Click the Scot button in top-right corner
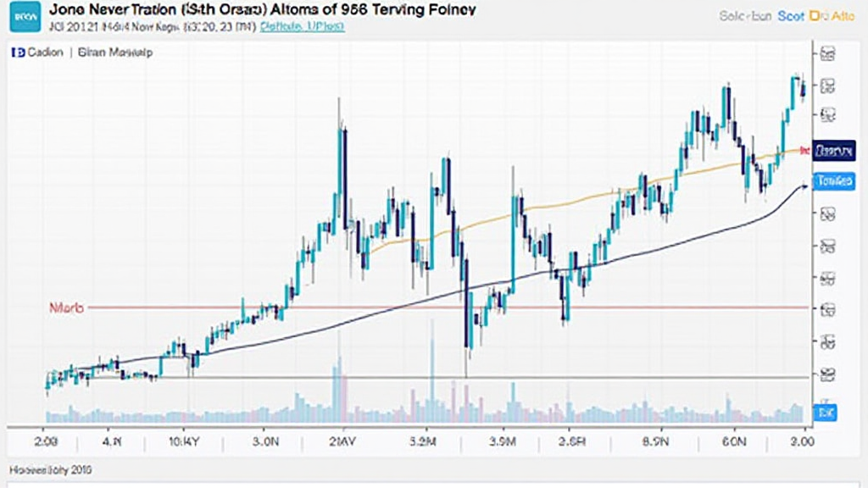Image resolution: width=868 pixels, height=488 pixels. tap(791, 14)
